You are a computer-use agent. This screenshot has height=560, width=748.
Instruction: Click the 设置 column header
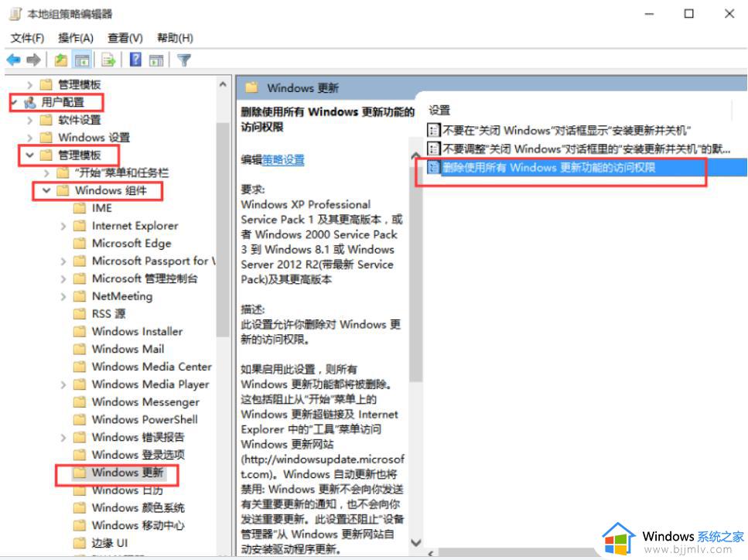tap(439, 110)
